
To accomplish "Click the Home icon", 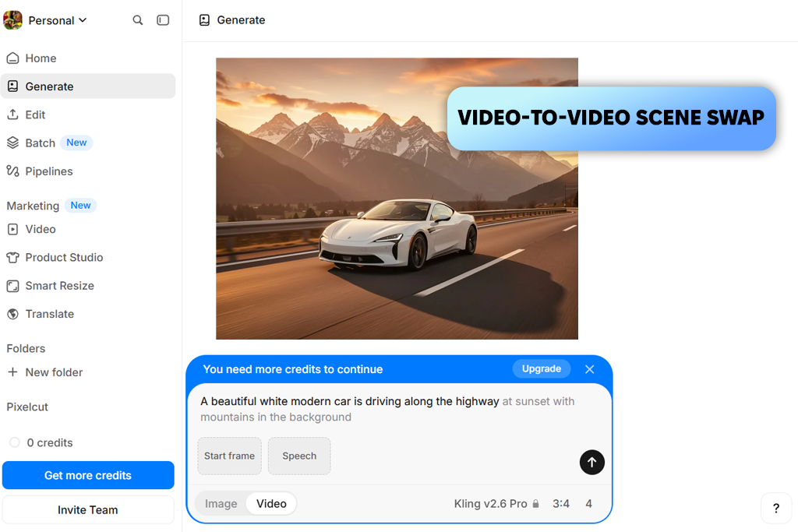I will point(12,58).
